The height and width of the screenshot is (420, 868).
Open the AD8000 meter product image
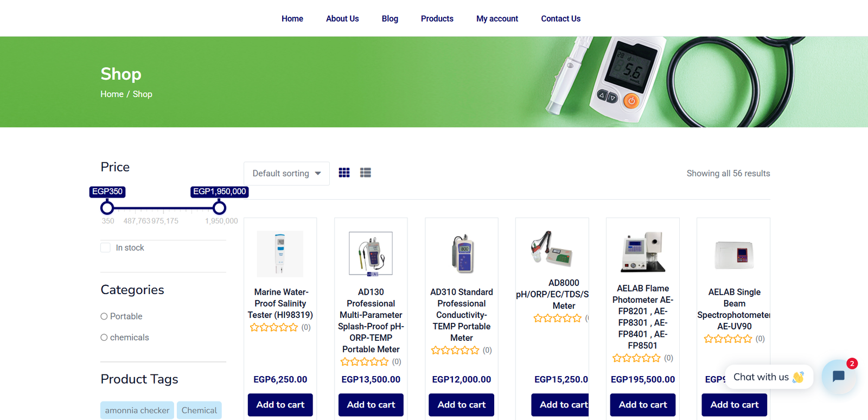(x=552, y=248)
